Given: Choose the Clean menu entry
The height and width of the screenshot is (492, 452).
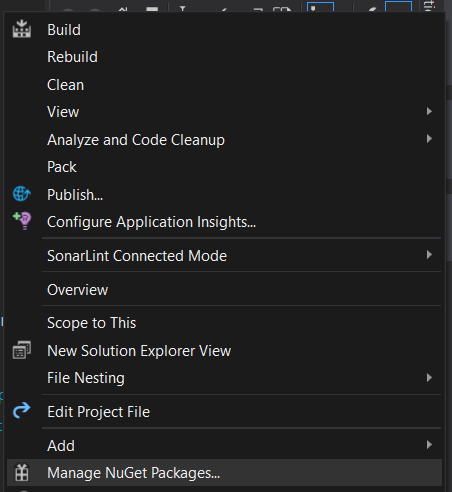Looking at the screenshot, I should [65, 85].
